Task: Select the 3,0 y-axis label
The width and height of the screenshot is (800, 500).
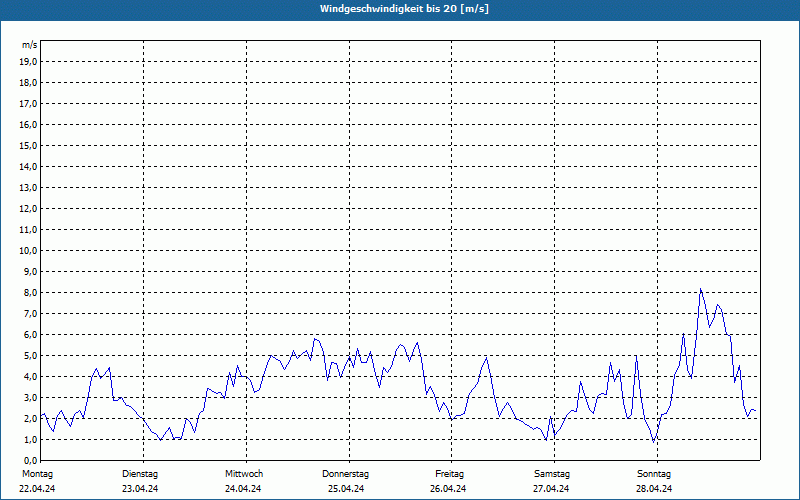Action: 29,397
